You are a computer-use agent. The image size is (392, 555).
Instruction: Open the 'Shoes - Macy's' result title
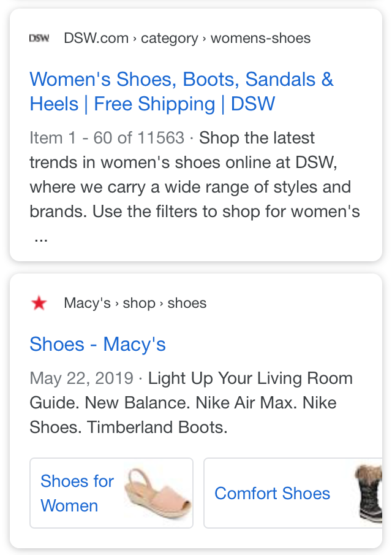click(x=97, y=344)
